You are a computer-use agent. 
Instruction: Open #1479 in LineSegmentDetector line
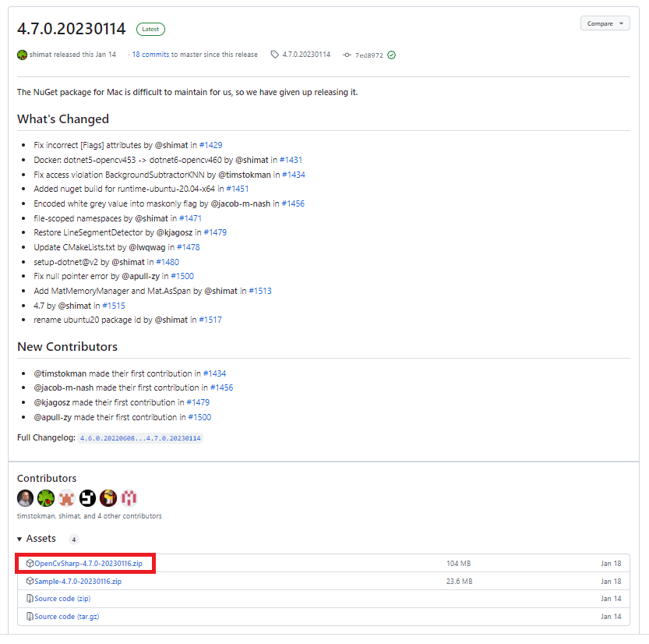[215, 232]
